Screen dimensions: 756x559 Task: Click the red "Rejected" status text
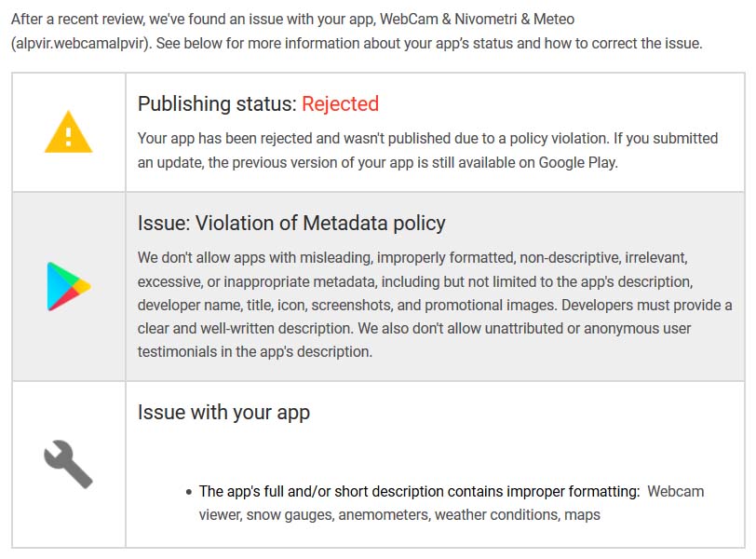tap(340, 103)
